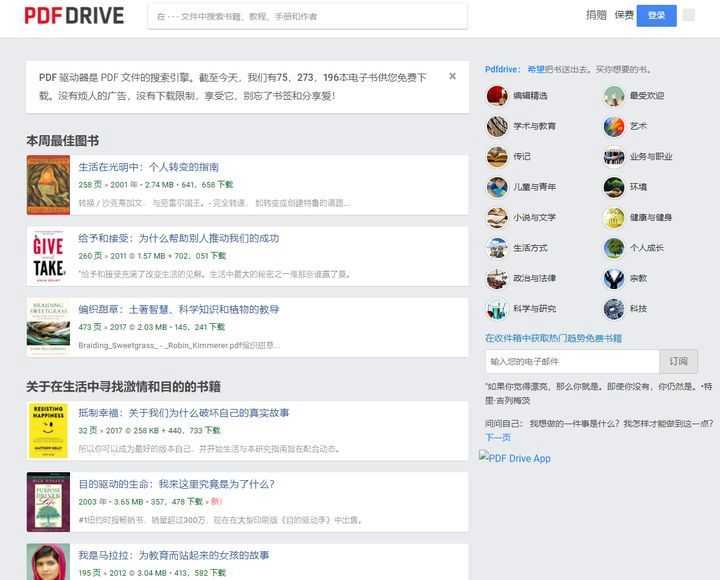Click the 科技 category icon
This screenshot has height=580, width=720.
tap(613, 309)
